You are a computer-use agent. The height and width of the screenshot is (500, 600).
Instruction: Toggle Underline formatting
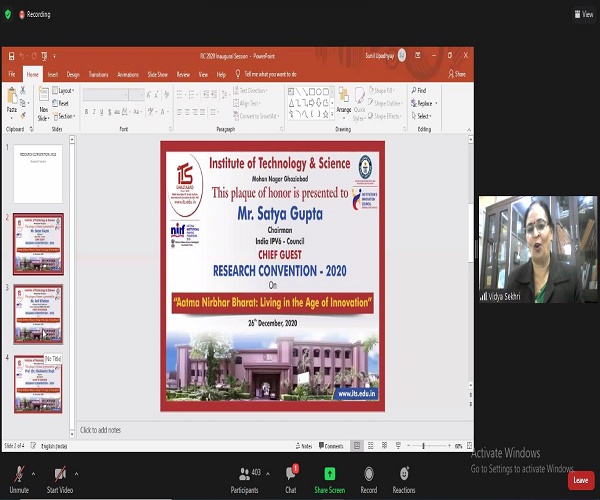101,112
